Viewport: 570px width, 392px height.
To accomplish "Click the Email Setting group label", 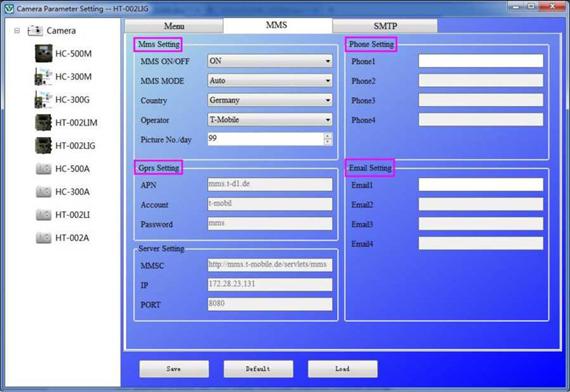I will pyautogui.click(x=370, y=168).
